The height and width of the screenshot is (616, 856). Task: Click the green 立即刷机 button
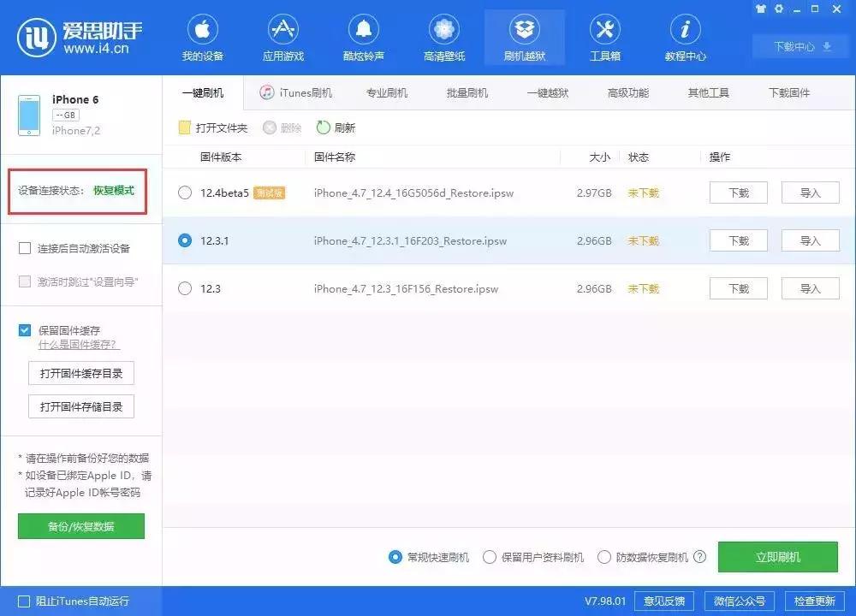[x=776, y=556]
